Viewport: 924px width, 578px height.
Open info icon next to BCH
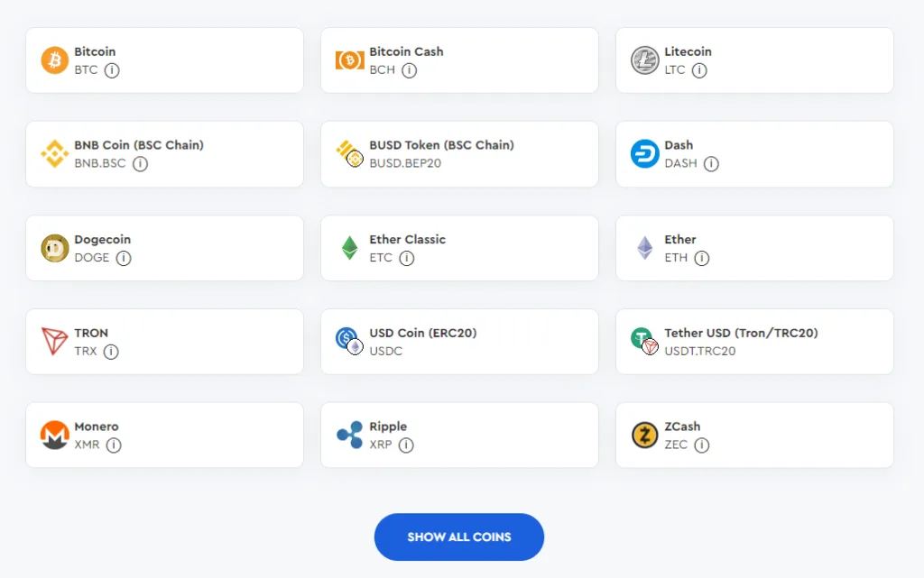point(409,70)
